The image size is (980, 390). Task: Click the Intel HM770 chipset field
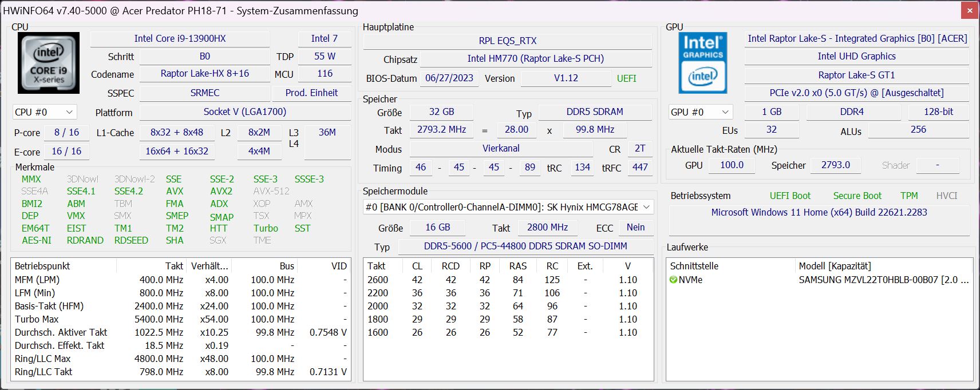pyautogui.click(x=536, y=59)
